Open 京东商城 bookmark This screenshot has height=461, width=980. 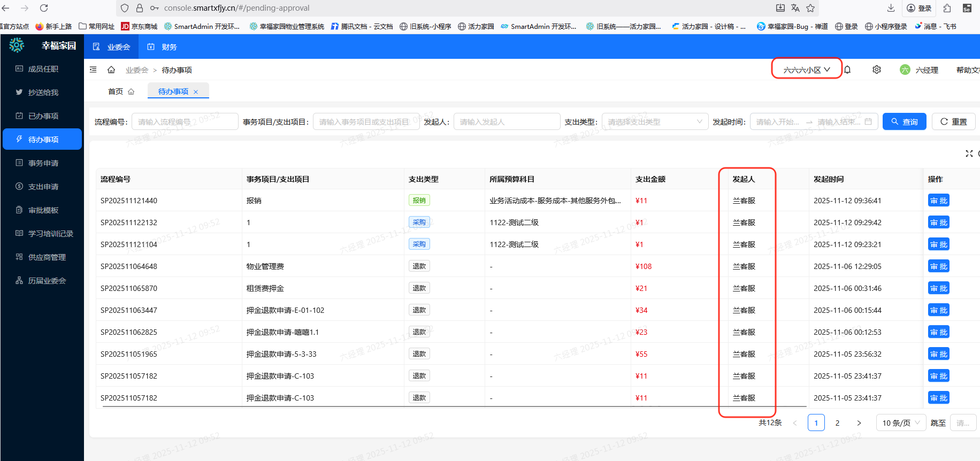pyautogui.click(x=139, y=26)
